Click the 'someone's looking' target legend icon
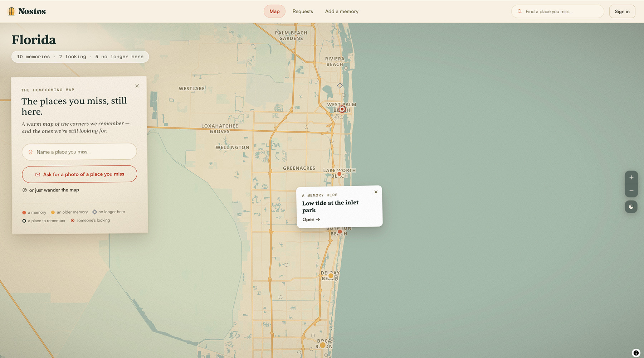 pyautogui.click(x=73, y=221)
